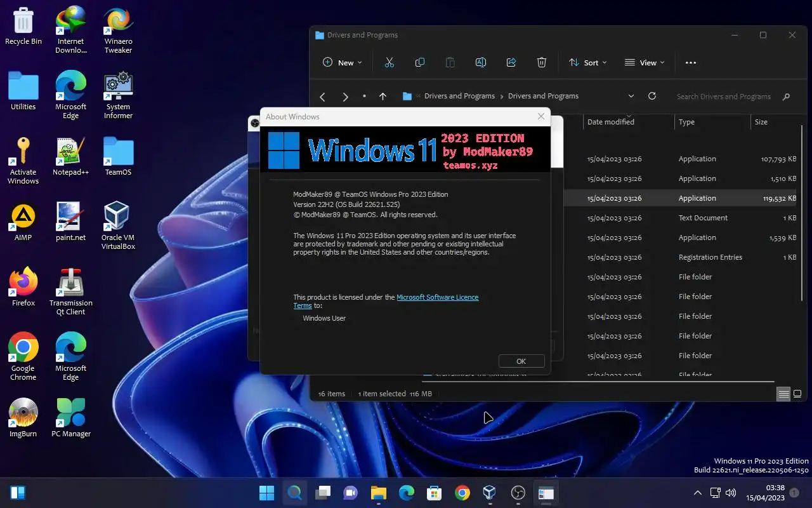Open the Utilities folder on desktop
812x508 pixels.
click(x=23, y=91)
